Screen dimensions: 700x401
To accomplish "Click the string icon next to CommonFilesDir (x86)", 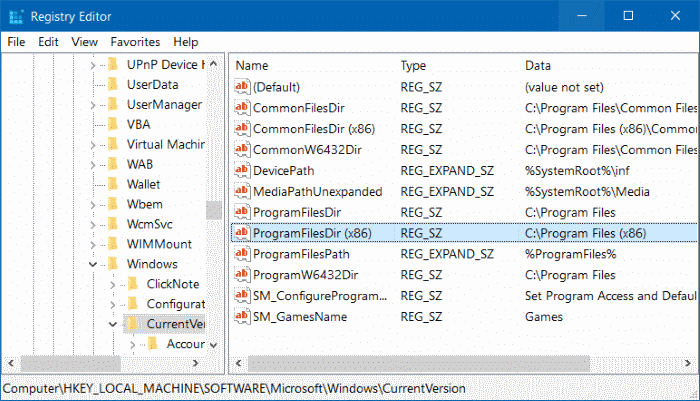I will coord(242,129).
